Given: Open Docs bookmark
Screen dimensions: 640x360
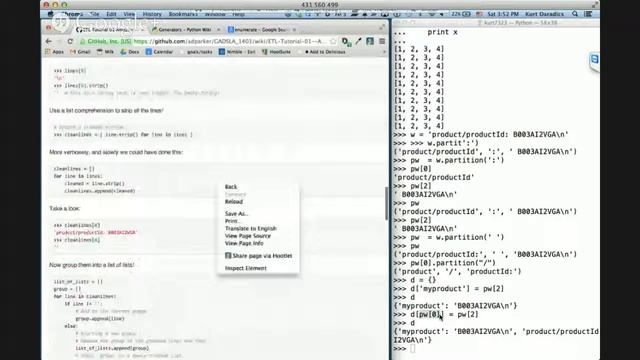Looking at the screenshot, I should click(130, 52).
